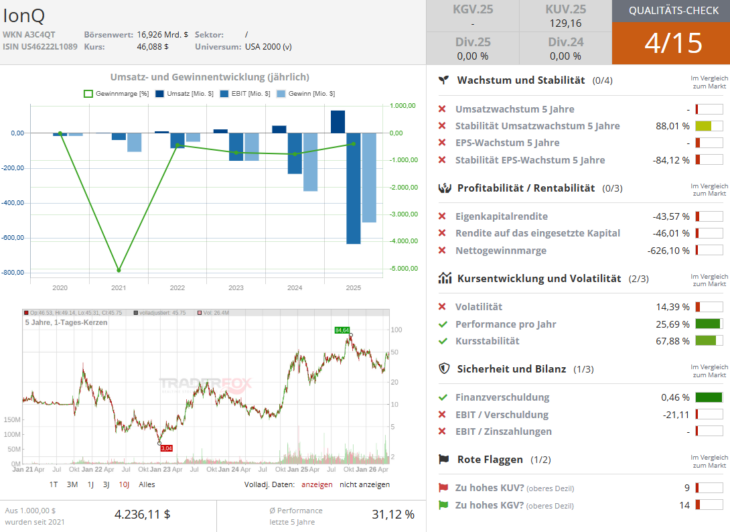Click the red X next to Umsatzwachstum 5 Jahre

[x=442, y=109]
